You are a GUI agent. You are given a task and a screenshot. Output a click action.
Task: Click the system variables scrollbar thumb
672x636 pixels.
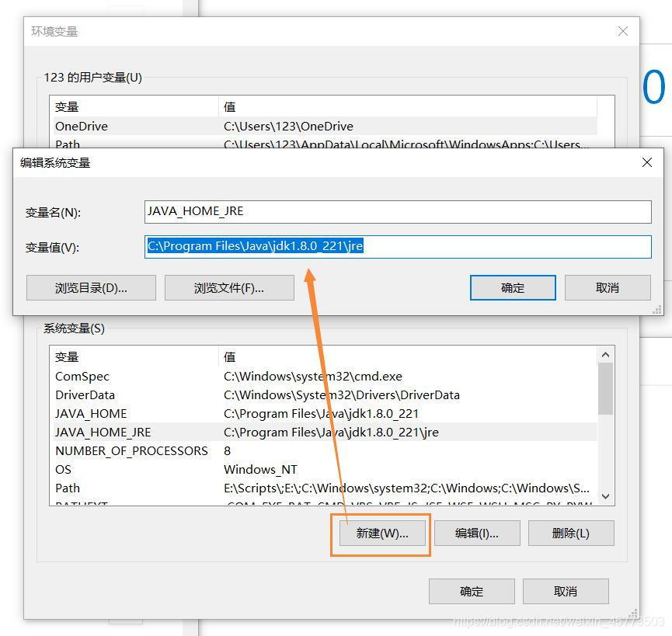pos(605,389)
